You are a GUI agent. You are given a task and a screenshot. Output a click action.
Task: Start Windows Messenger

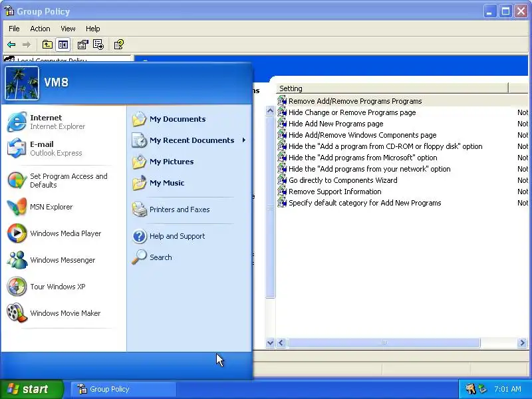click(x=63, y=260)
